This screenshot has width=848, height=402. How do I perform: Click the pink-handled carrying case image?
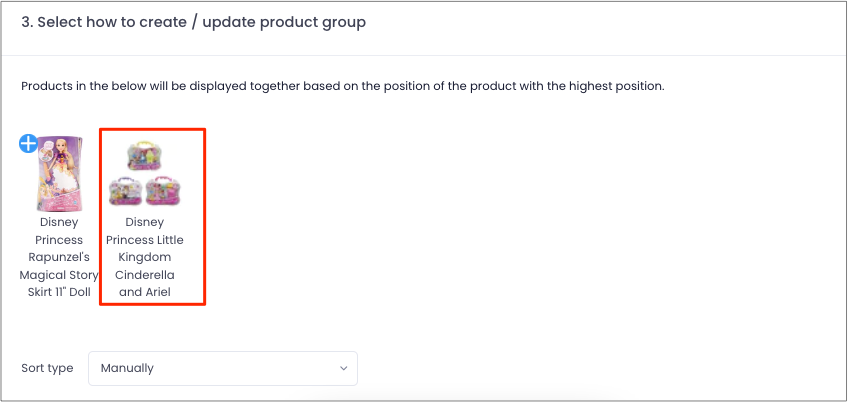[163, 191]
